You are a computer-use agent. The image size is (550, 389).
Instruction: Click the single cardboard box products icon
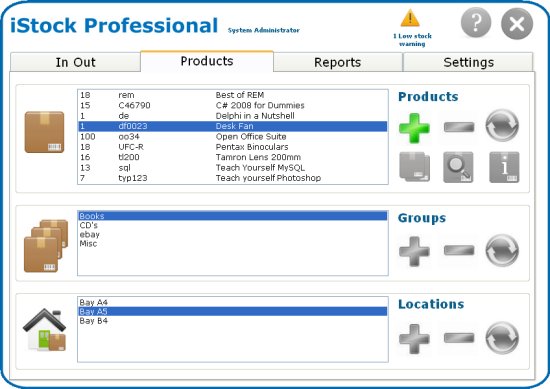(x=44, y=132)
